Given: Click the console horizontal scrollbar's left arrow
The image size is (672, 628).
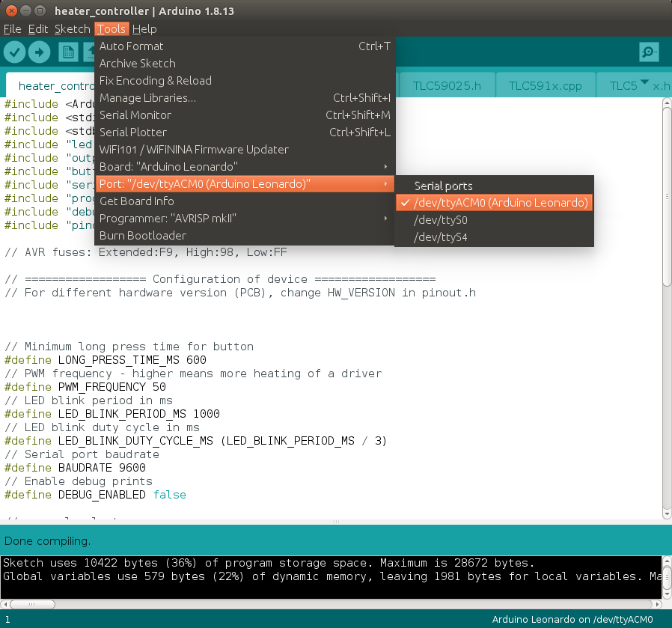Looking at the screenshot, I should 6,603.
